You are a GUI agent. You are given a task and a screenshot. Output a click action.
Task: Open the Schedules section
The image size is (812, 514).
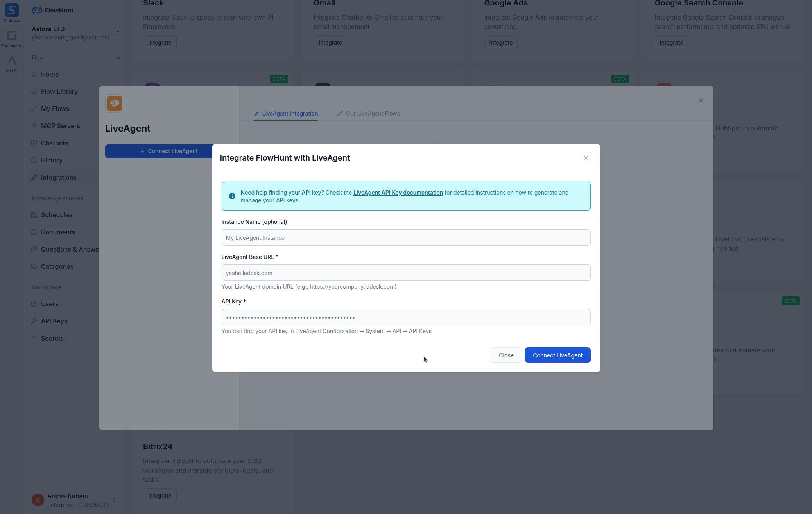(56, 215)
